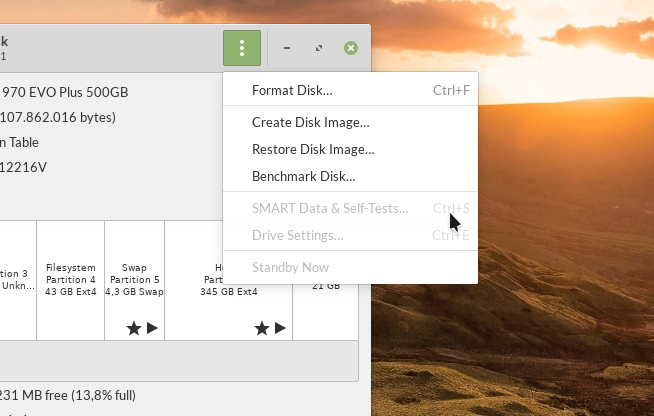Viewport: 654px width, 416px height.
Task: Open Restore Disk Image option
Action: [x=350, y=149]
